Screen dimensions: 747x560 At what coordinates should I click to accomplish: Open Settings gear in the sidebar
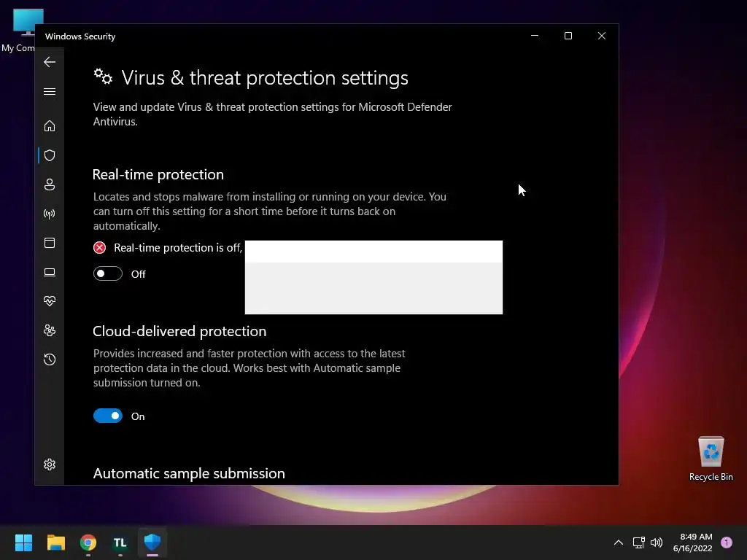coord(50,464)
